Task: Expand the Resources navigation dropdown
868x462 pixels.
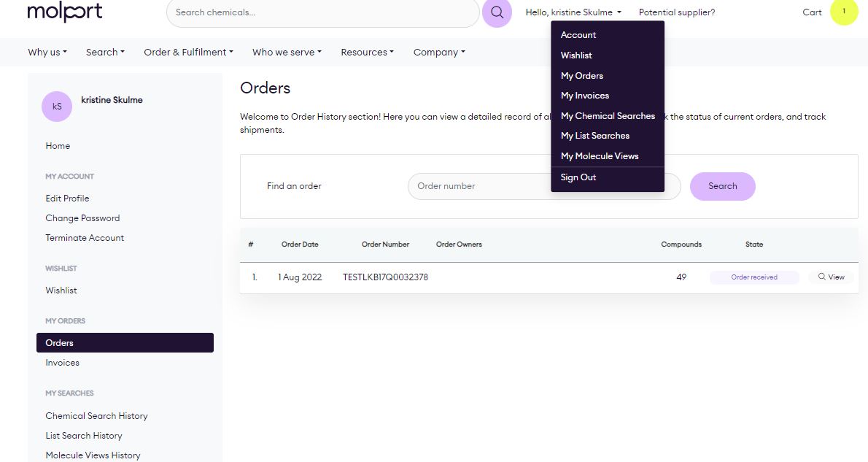Action: click(x=367, y=52)
